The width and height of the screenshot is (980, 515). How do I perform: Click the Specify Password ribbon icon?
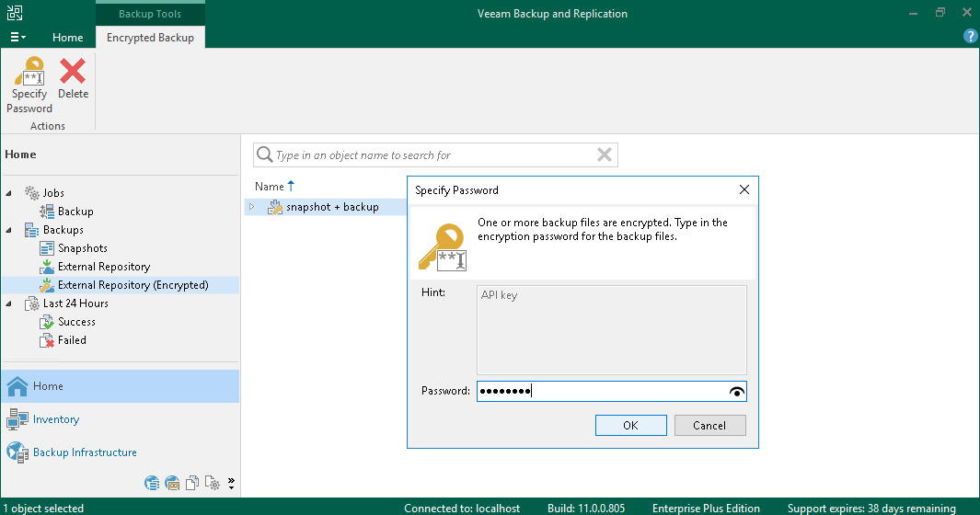pyautogui.click(x=29, y=71)
